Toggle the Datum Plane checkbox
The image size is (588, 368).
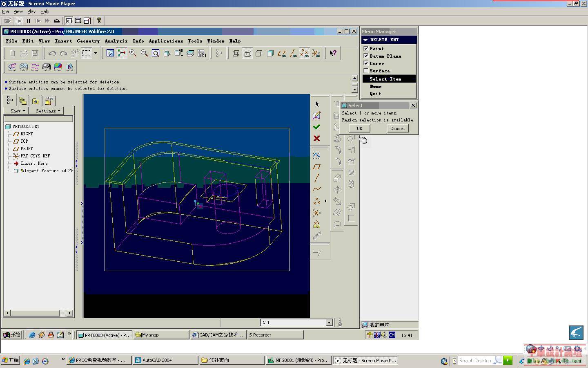click(366, 56)
